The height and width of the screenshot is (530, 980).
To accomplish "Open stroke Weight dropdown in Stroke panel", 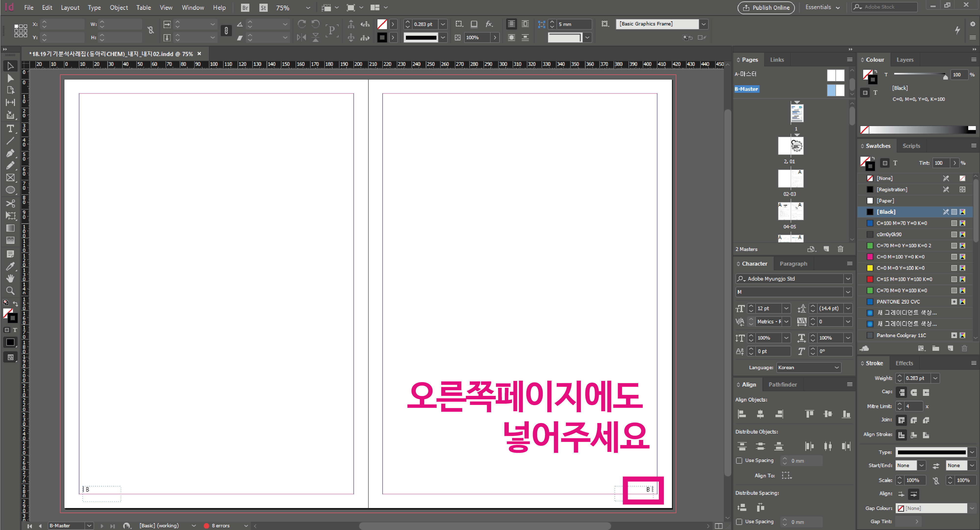I will 935,378.
